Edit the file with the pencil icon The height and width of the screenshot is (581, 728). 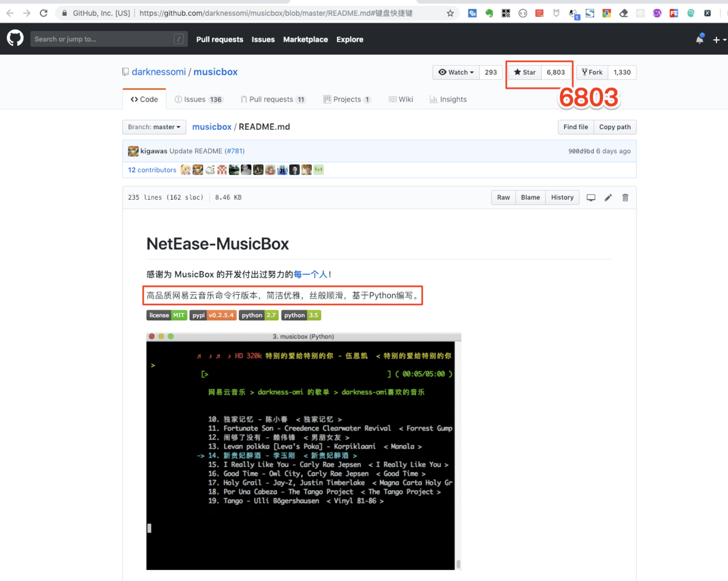tap(608, 197)
